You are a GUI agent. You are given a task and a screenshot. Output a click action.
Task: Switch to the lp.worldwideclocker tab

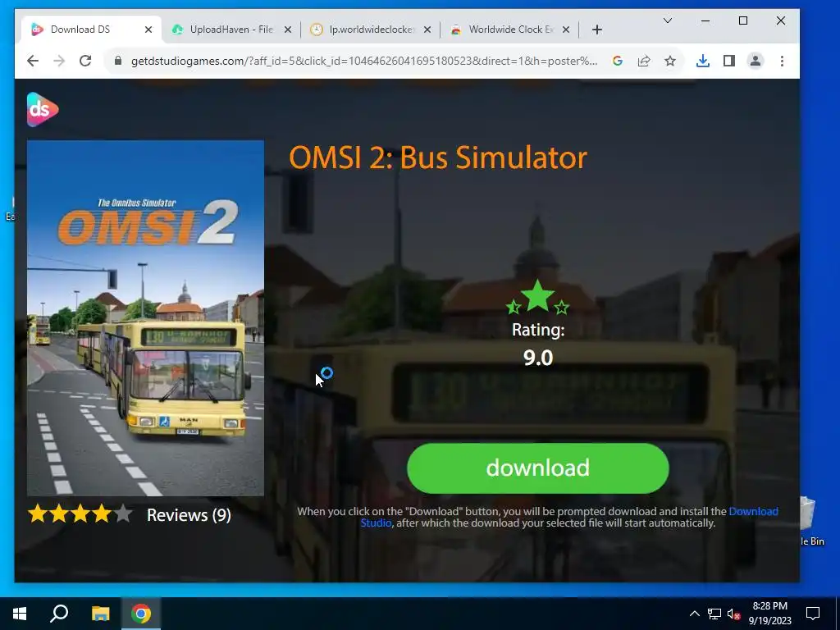pyautogui.click(x=370, y=30)
